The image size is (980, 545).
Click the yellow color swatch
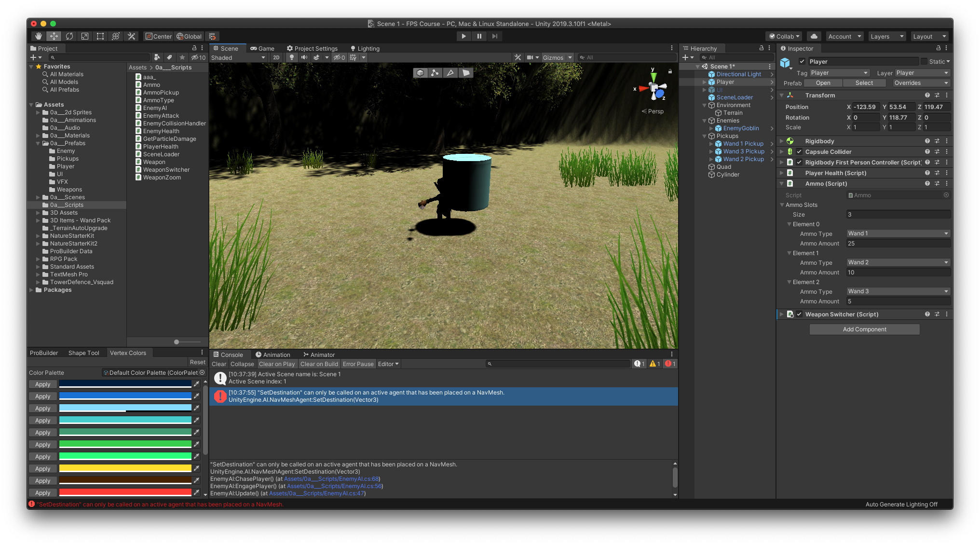(125, 468)
